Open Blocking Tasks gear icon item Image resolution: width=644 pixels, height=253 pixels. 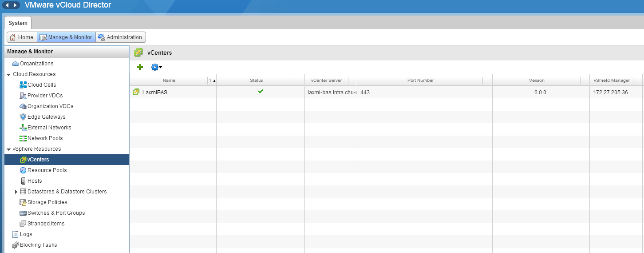pos(16,245)
